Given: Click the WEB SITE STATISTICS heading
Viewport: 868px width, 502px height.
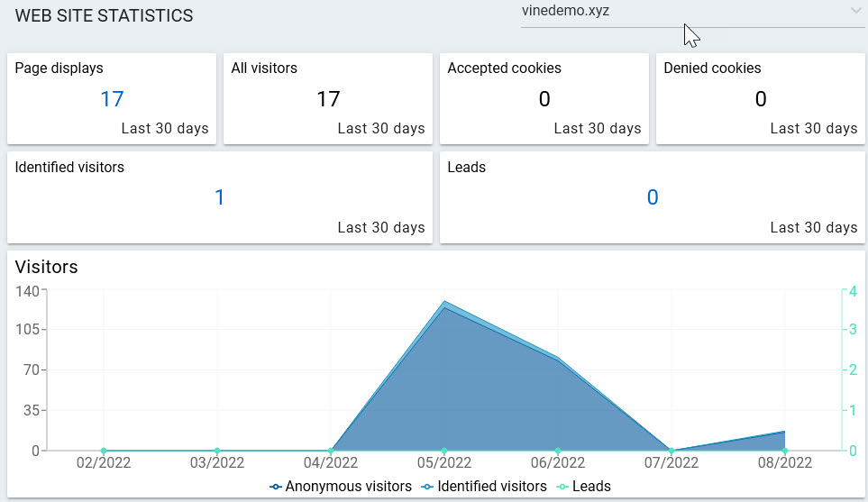Looking at the screenshot, I should tap(105, 15).
